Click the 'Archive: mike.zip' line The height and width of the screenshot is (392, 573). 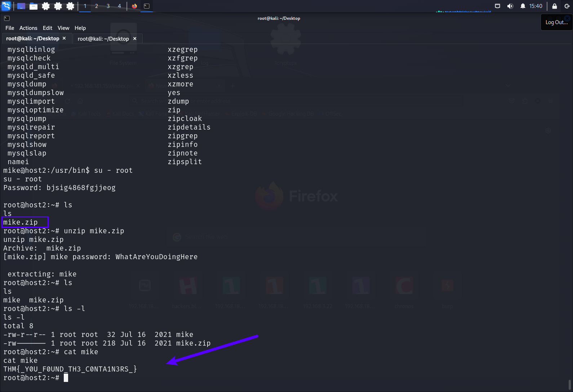click(42, 248)
